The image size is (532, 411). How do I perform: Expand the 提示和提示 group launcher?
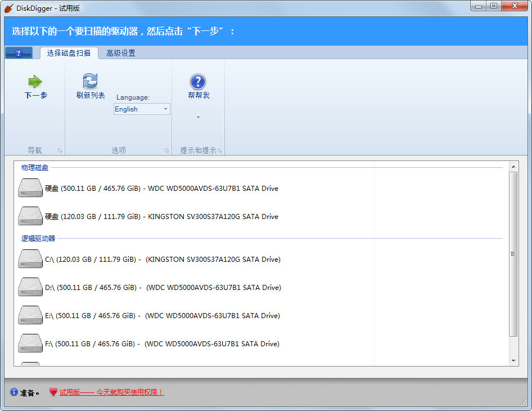coord(219,150)
